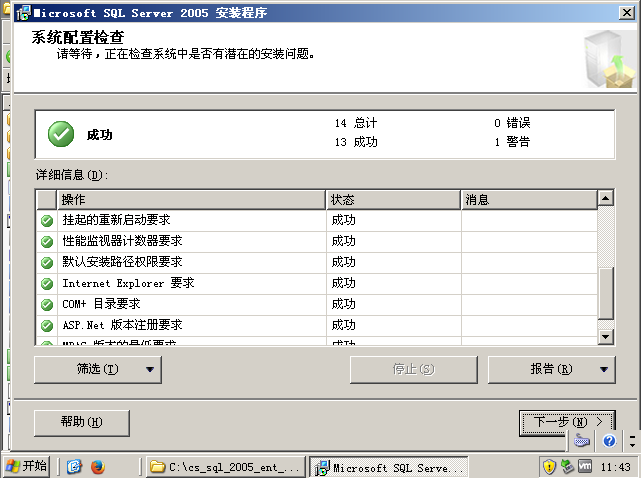Select the 性能监视器计数器要求 row

pyautogui.click(x=317, y=242)
